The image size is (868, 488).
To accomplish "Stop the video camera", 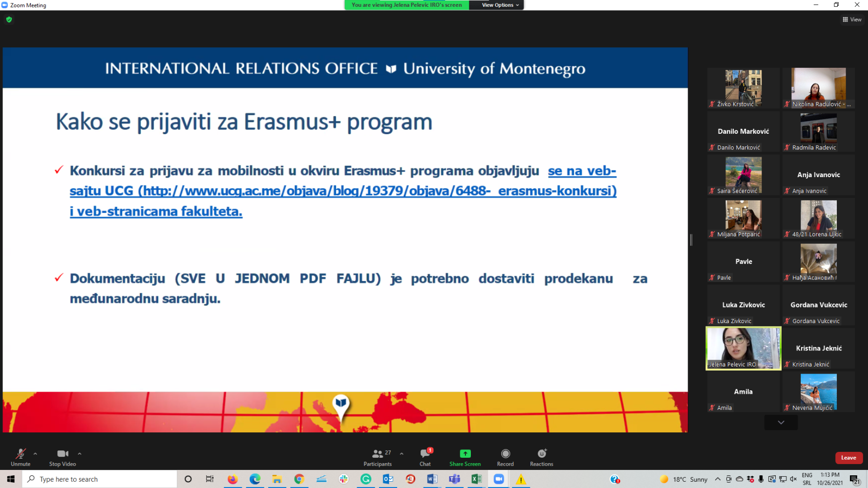I will point(62,457).
